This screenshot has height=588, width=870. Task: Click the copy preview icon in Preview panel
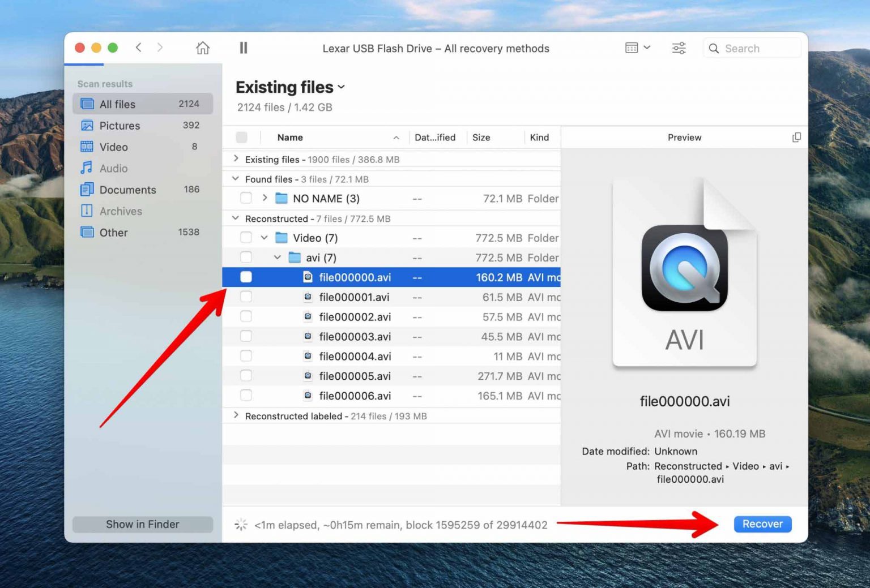797,137
